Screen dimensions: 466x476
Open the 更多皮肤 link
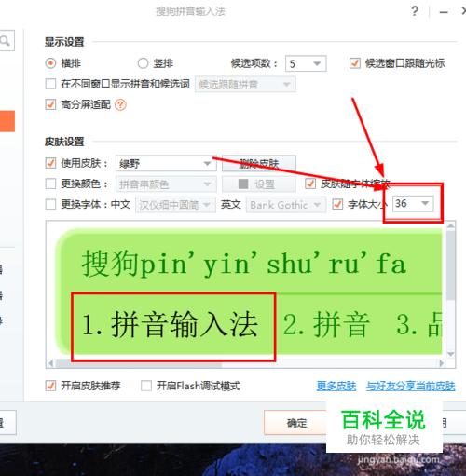(336, 386)
